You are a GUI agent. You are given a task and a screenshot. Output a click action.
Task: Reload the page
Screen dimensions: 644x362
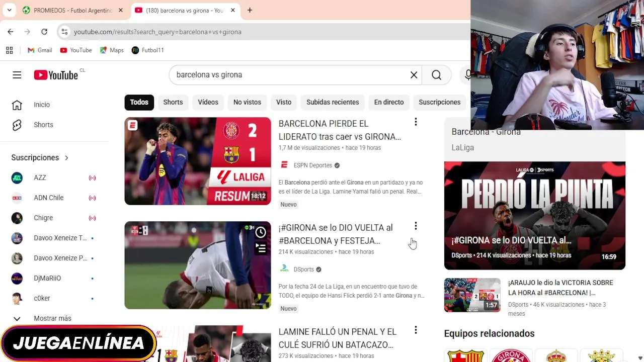tap(44, 32)
